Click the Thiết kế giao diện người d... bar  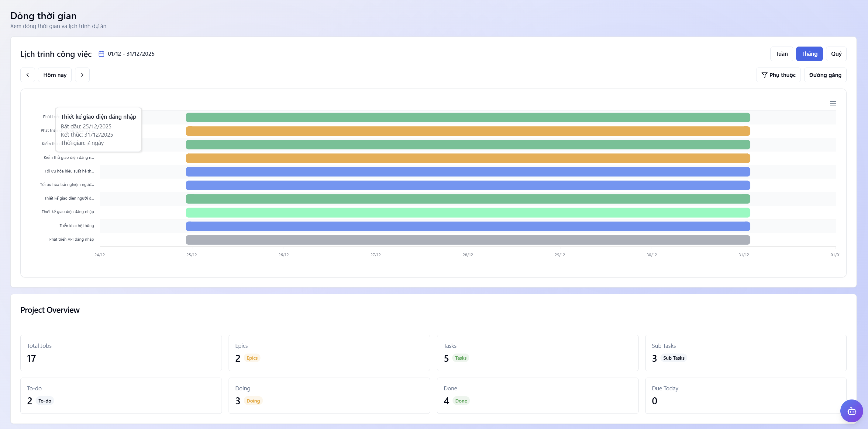(x=468, y=199)
